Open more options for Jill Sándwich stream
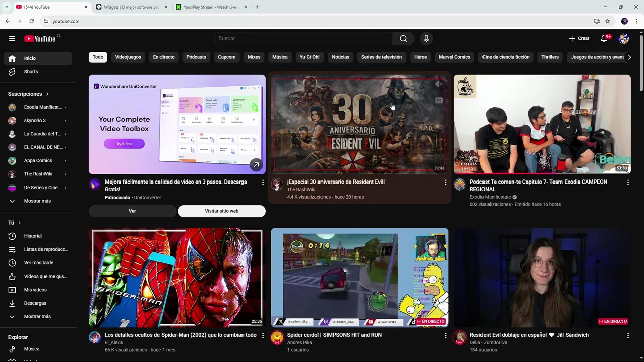 coord(628,335)
